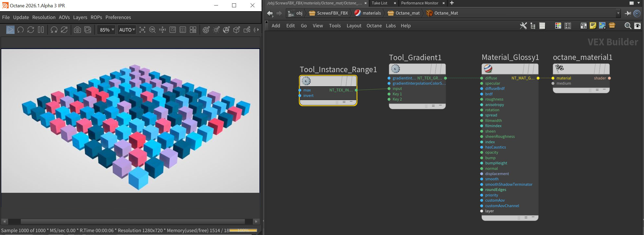
Task: Pause the IPR render
Action: click(x=41, y=30)
